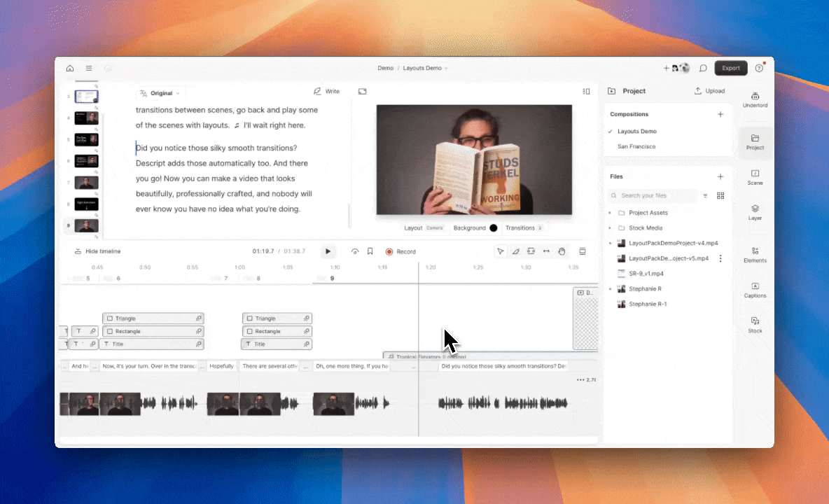The height and width of the screenshot is (504, 829).
Task: Select the slip double-arrow tool
Action: point(546,251)
